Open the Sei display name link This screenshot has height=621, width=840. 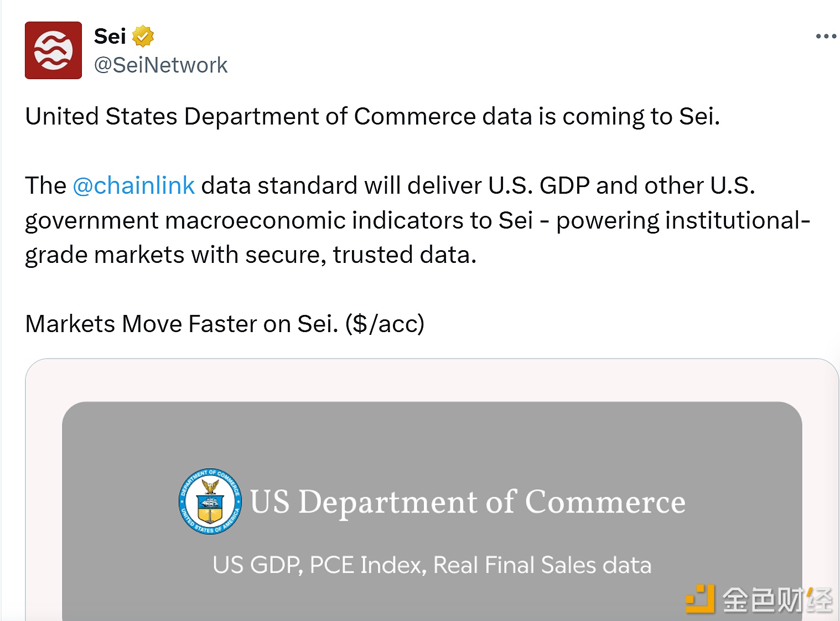110,37
